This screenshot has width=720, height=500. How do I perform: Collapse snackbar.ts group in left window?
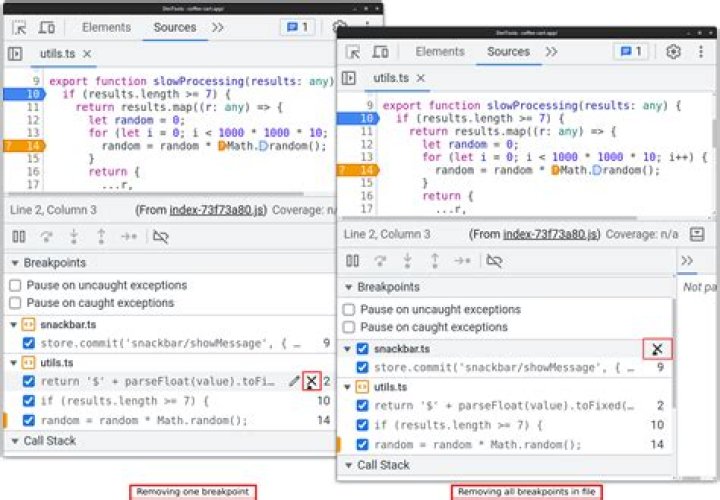(14, 325)
